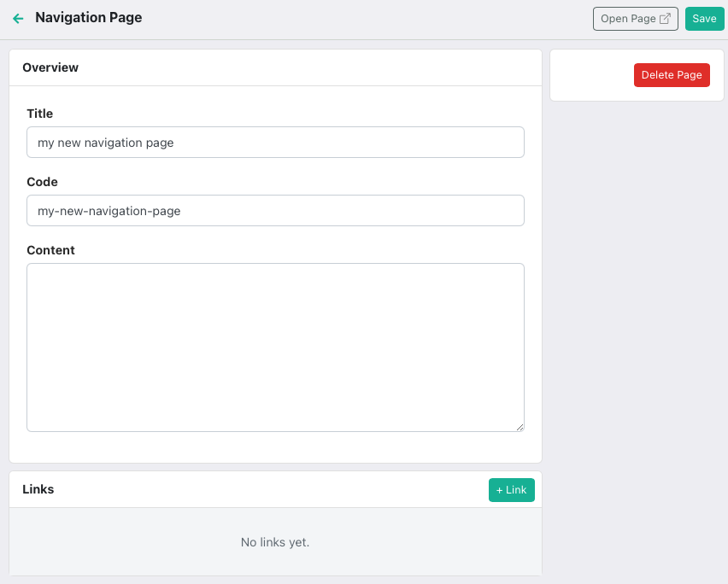
Task: Click the green back arrow icon
Action: (x=18, y=18)
